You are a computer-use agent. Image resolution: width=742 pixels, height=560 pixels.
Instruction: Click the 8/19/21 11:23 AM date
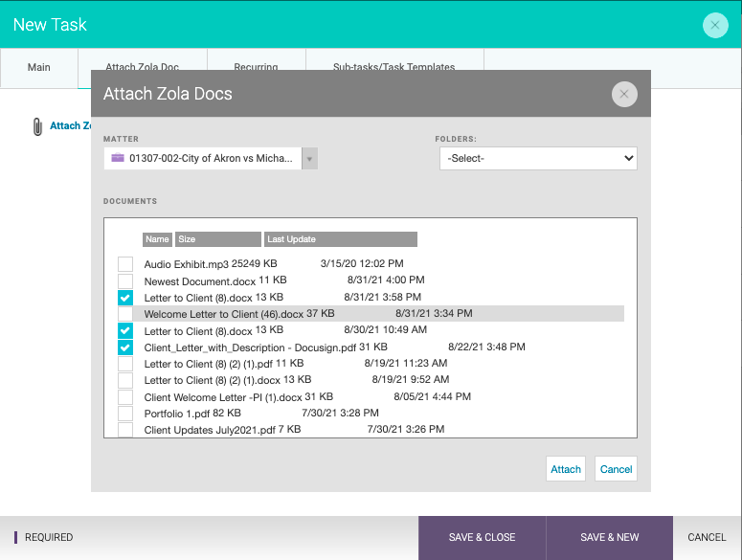pos(406,363)
